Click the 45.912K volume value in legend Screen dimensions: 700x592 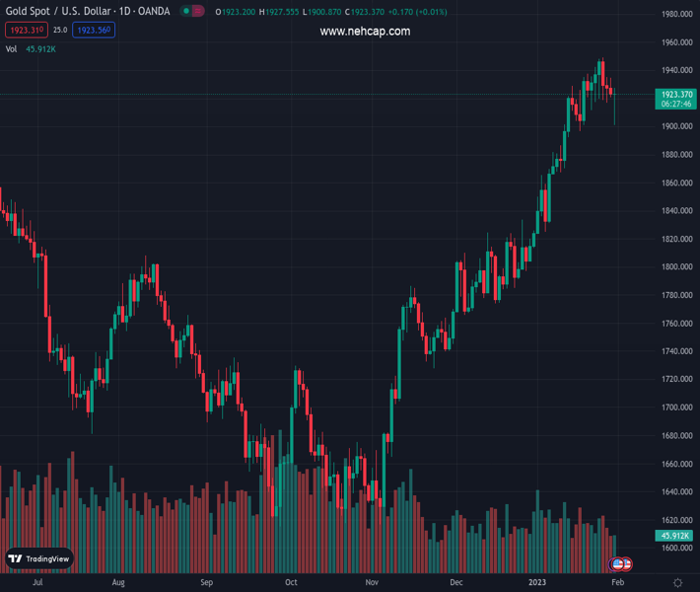(40, 48)
